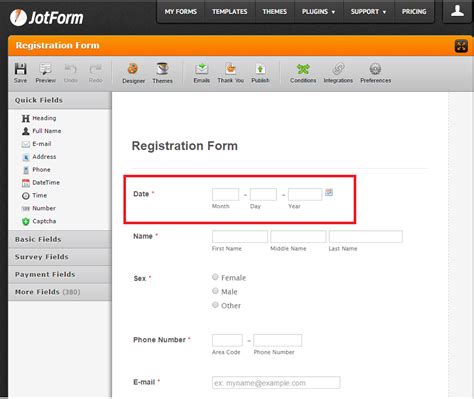The width and height of the screenshot is (474, 399).
Task: Click the Date field label
Action: 141,194
